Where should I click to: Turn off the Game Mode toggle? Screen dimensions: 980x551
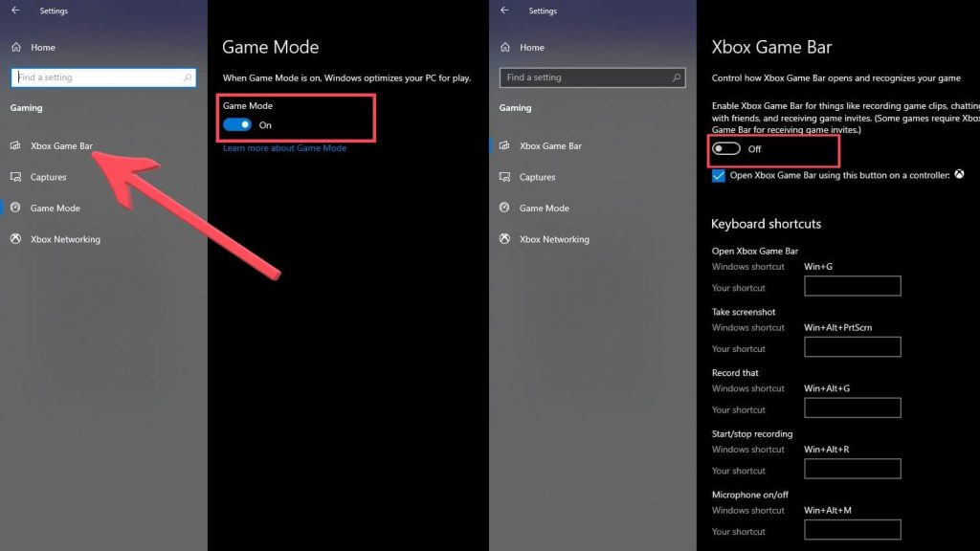(x=237, y=125)
